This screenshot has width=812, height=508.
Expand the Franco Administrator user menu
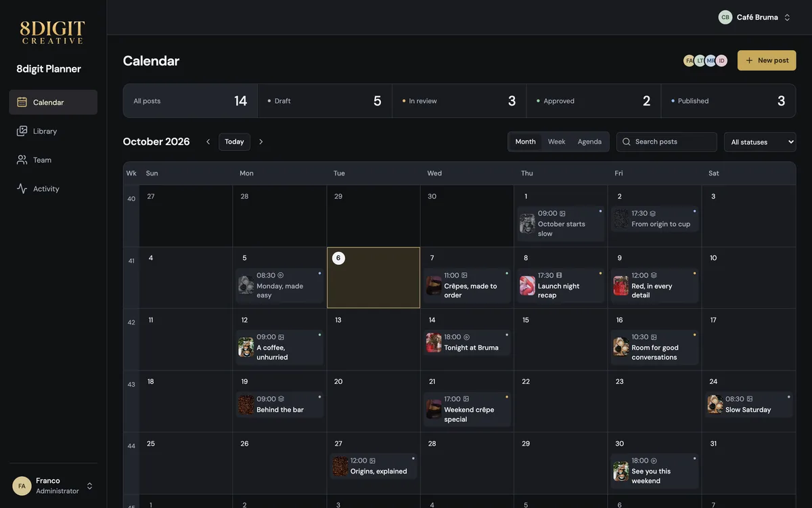coord(53,486)
